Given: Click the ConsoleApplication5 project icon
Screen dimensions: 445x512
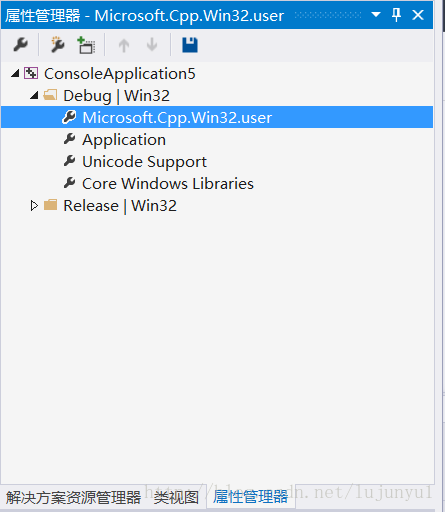Looking at the screenshot, I should coord(31,73).
